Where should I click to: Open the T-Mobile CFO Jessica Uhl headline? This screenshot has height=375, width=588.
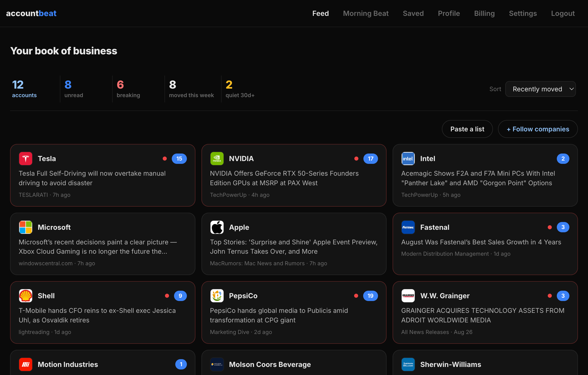tap(97, 315)
